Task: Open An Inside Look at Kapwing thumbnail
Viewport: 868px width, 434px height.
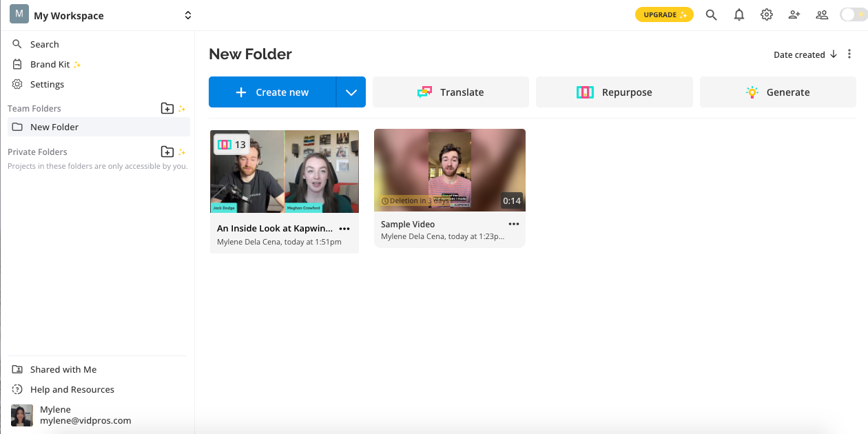Action: point(285,171)
